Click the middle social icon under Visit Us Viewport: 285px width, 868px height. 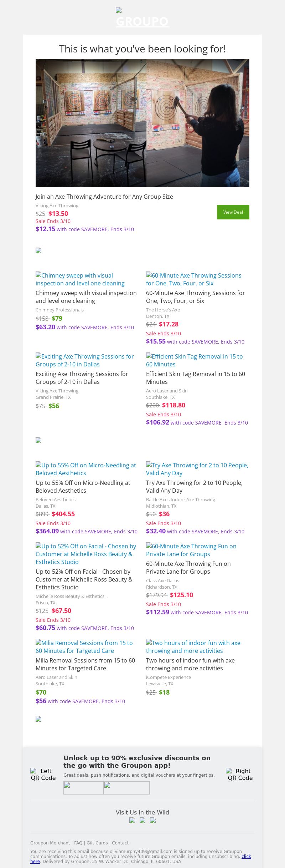[142, 820]
